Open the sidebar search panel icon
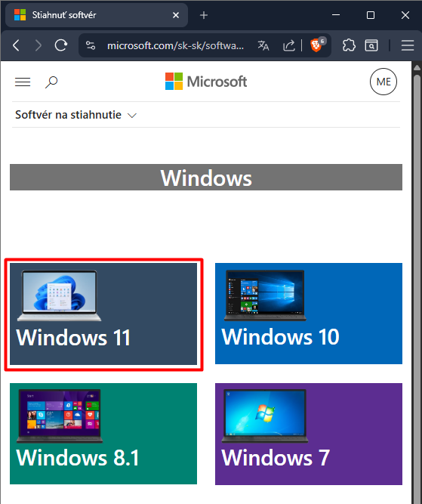422x504 pixels. (371, 45)
